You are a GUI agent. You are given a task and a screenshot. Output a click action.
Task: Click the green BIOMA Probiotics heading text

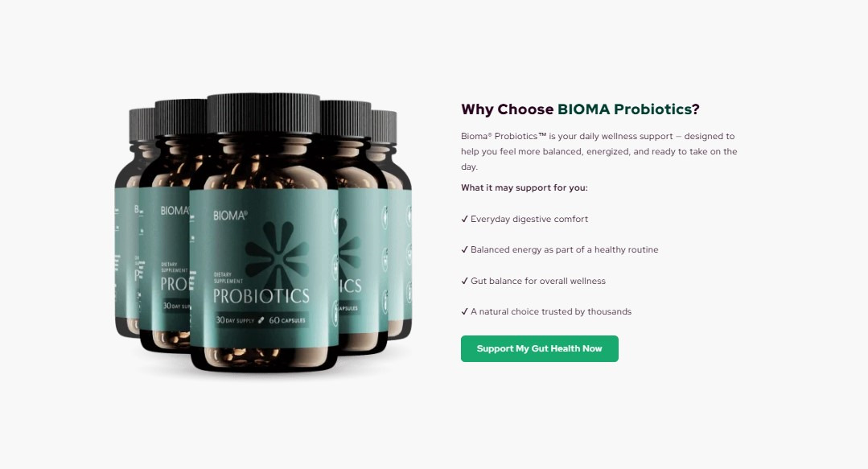point(624,109)
